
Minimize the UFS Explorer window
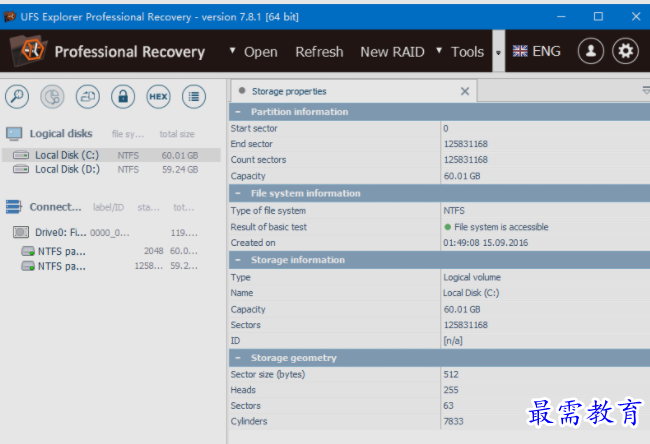(x=561, y=17)
